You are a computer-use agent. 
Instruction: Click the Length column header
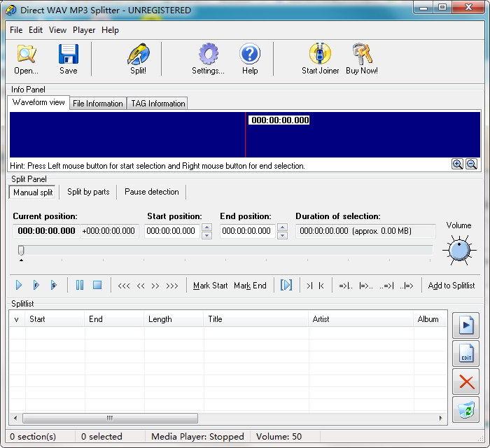pos(174,319)
